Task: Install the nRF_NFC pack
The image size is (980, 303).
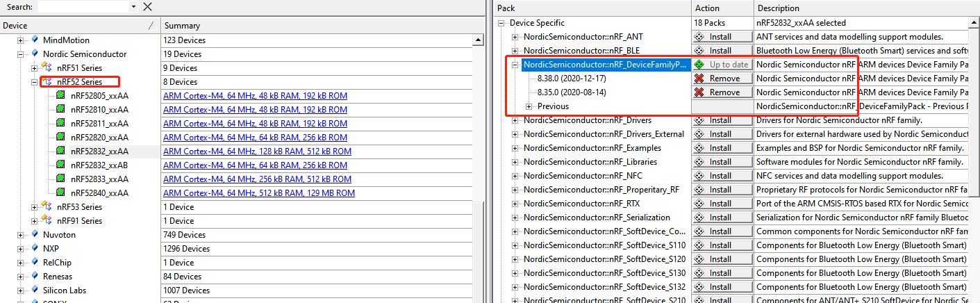Action: (x=722, y=176)
